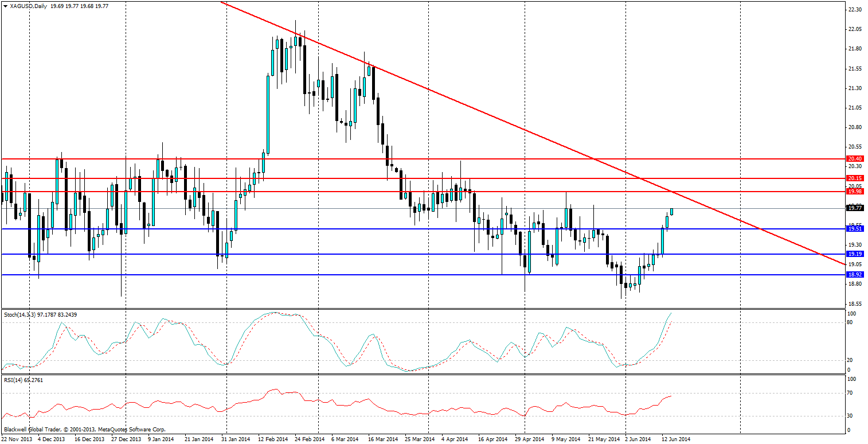Click 19.30 on the price scale

(x=855, y=245)
